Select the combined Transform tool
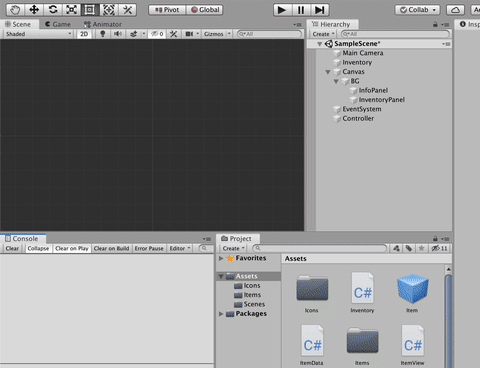 109,10
